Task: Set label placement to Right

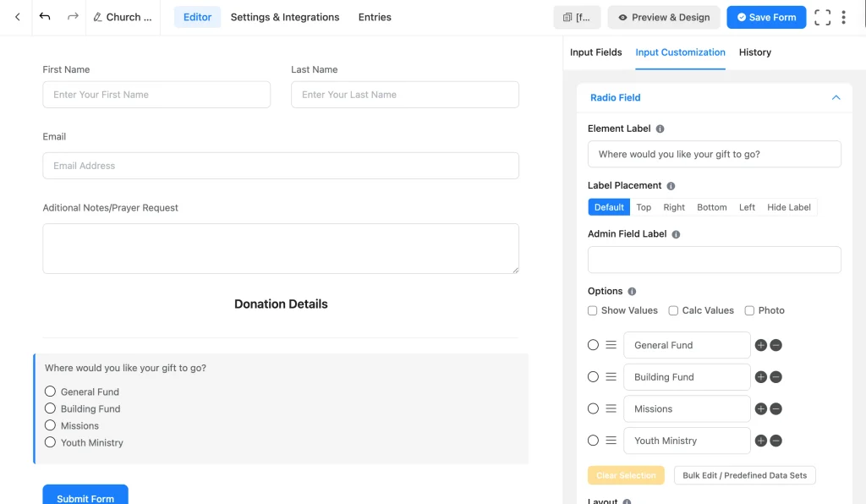Action: tap(674, 207)
